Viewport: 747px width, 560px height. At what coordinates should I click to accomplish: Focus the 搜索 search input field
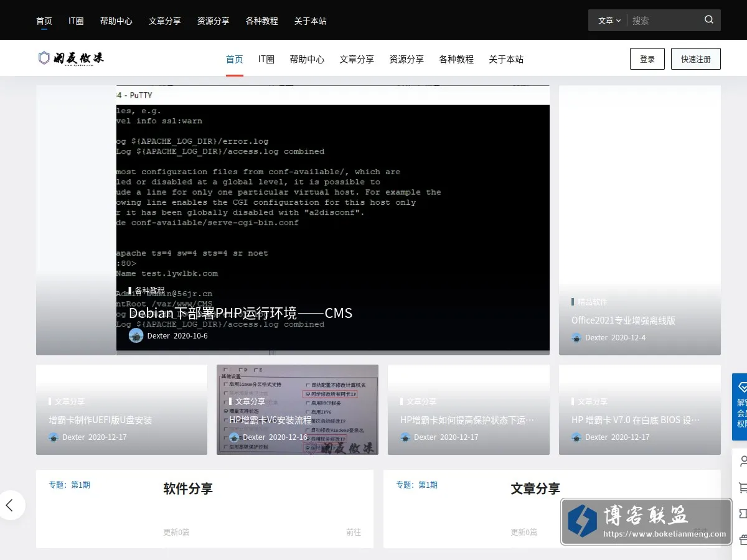(664, 21)
